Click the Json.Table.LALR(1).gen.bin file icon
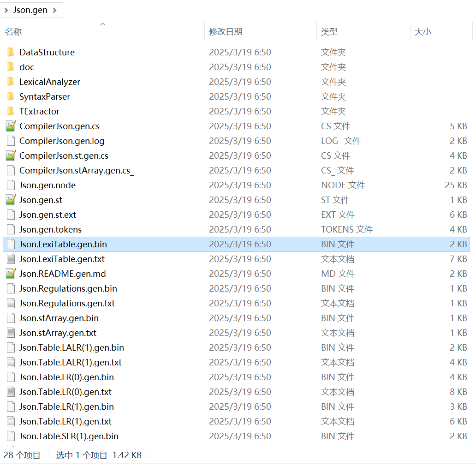This screenshot has height=466, width=476. coord(11,347)
